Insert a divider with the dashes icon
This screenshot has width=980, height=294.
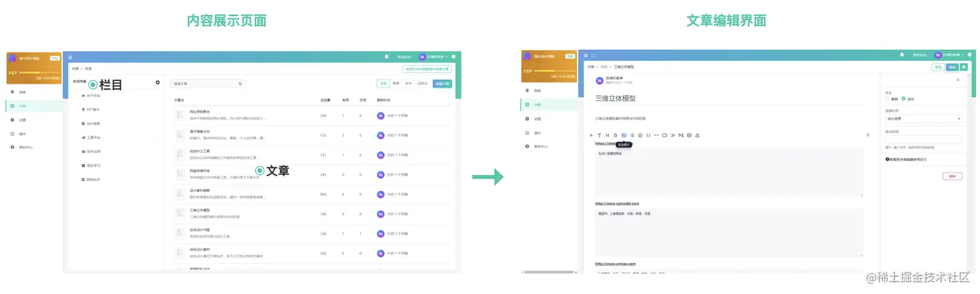click(x=657, y=135)
